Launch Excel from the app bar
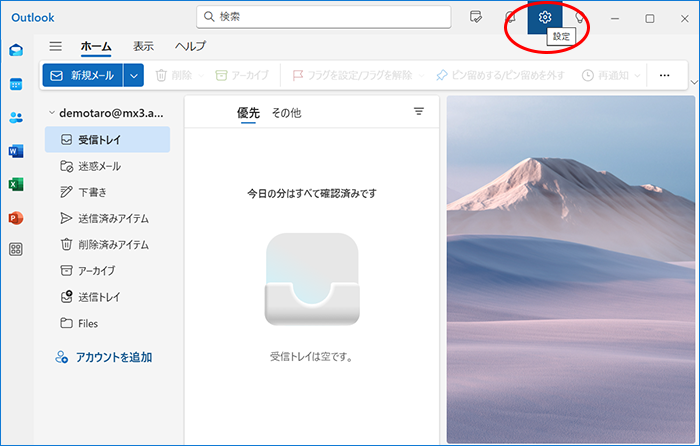700x446 pixels. coord(16,184)
